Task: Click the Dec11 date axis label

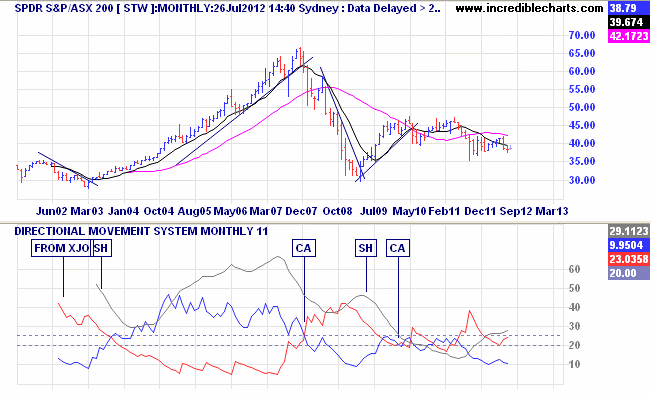Action: [480, 211]
